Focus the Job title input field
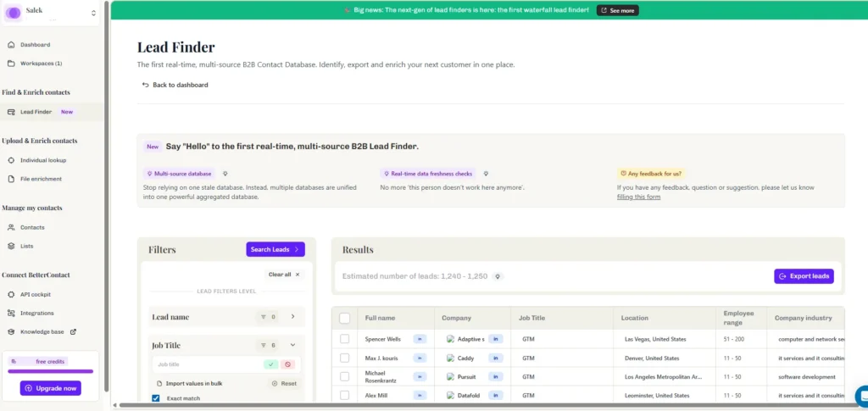 [207, 364]
